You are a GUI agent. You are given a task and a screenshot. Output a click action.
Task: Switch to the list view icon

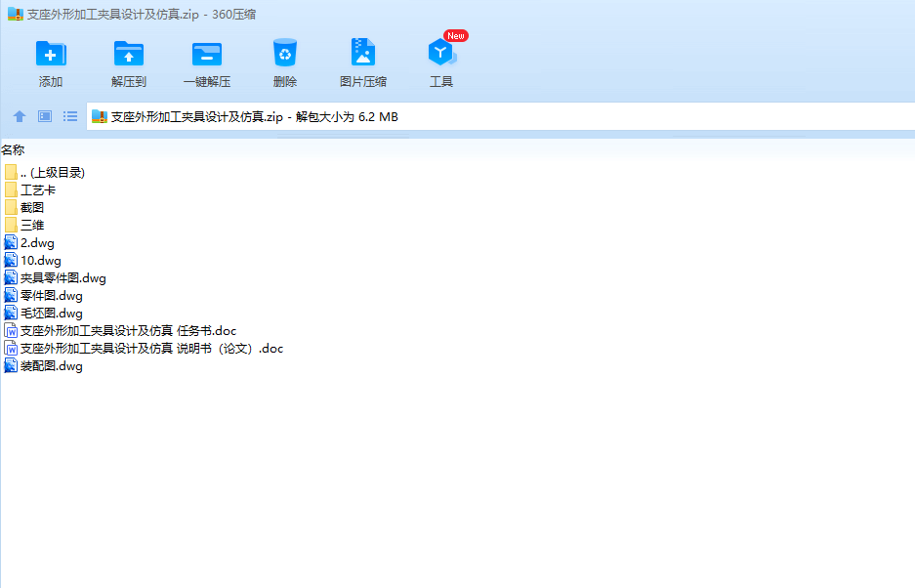tap(70, 116)
